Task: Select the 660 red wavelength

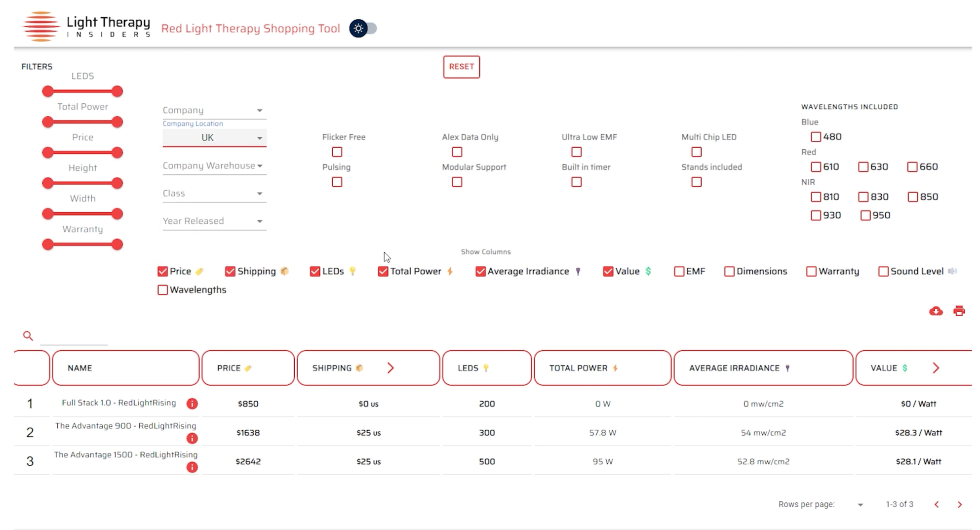Action: tap(912, 167)
